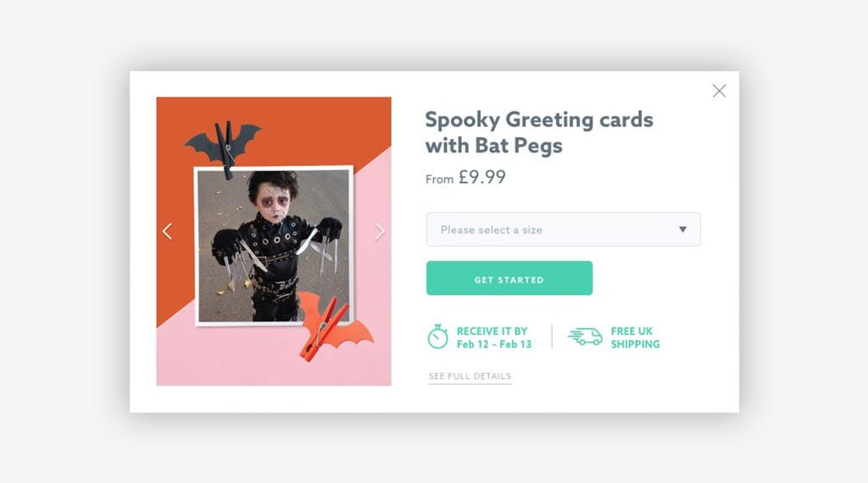Click the 'RECEIVE IT BY' label
The width and height of the screenshot is (868, 483).
tap(492, 330)
